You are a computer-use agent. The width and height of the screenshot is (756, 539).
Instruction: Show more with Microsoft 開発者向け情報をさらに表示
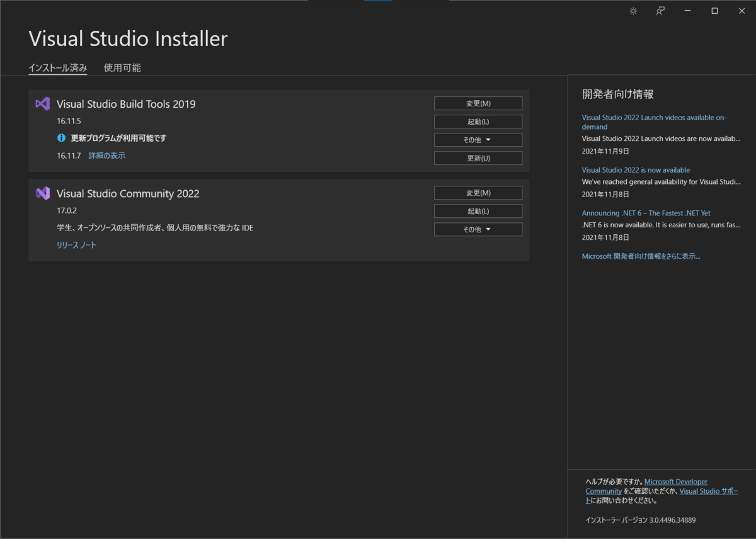coord(641,256)
